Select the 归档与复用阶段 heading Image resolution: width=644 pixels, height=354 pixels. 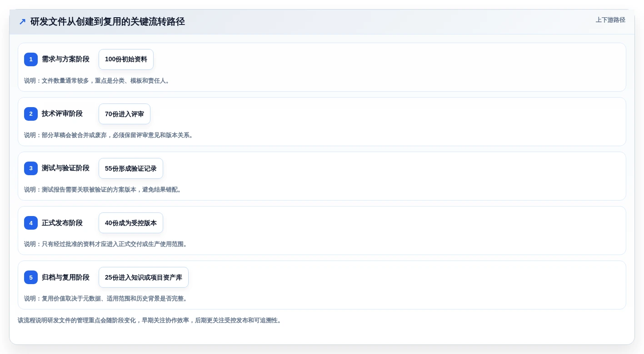point(65,277)
